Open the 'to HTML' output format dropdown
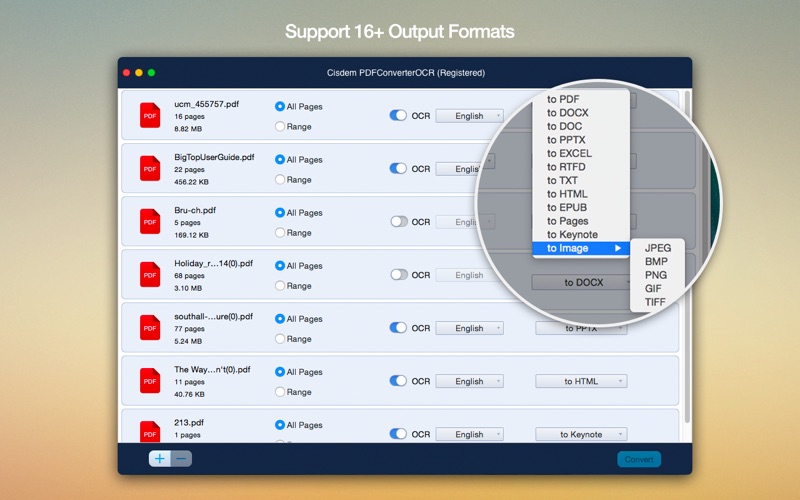Image resolution: width=800 pixels, height=500 pixels. (x=581, y=381)
